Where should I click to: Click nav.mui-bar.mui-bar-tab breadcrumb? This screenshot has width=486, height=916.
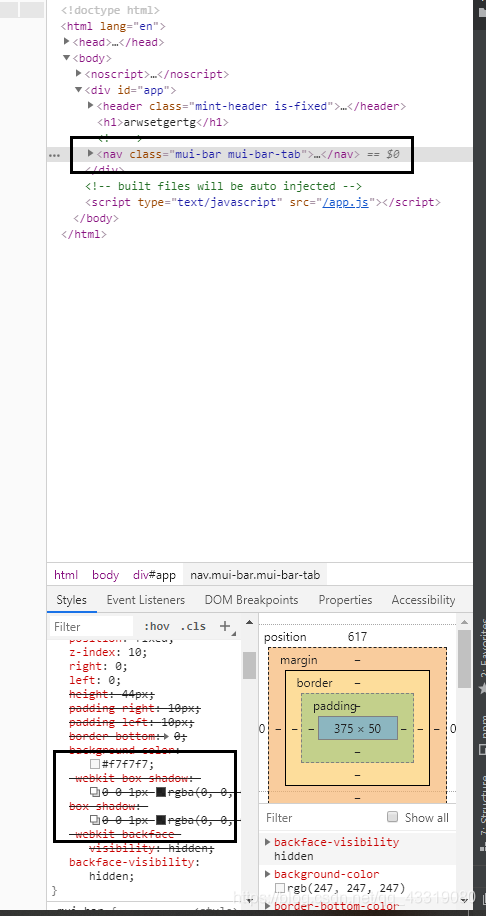coord(255,575)
